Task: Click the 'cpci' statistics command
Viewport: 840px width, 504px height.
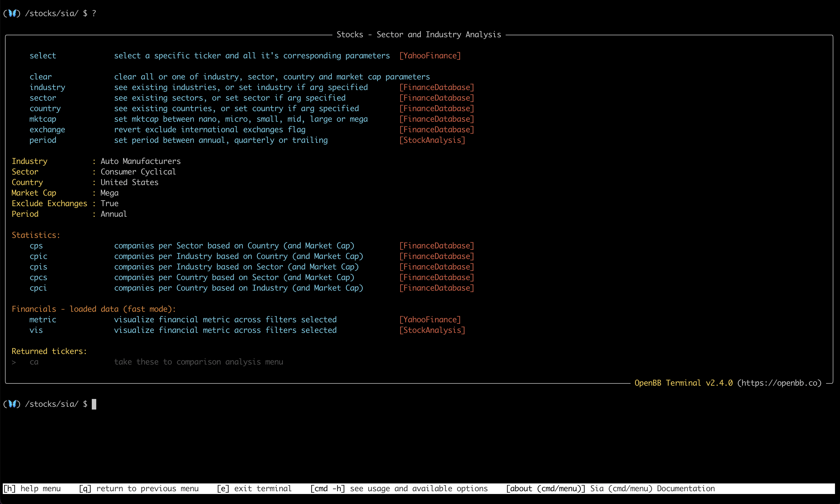Action: point(38,288)
